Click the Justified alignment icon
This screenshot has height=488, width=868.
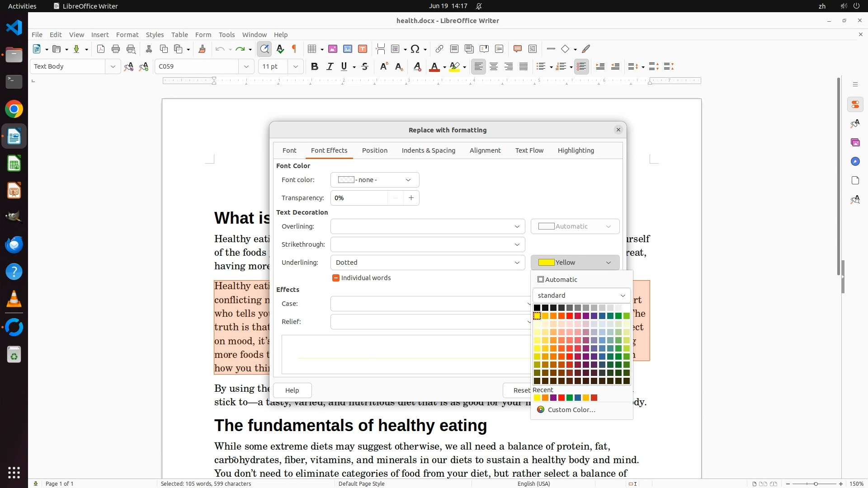pyautogui.click(x=524, y=66)
